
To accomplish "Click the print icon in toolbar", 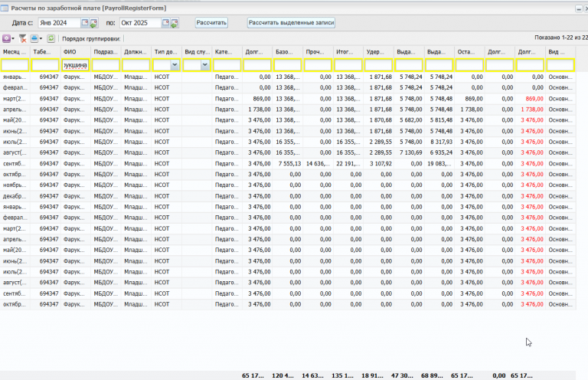I will (35, 38).
